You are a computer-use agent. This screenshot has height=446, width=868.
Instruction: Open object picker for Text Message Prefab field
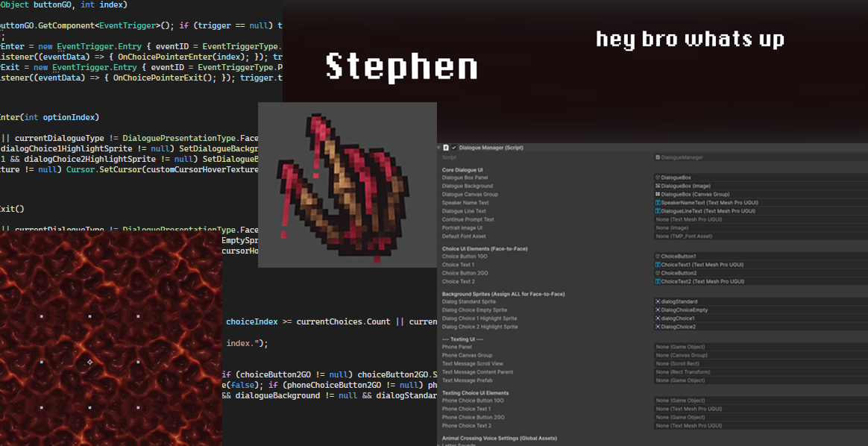(x=863, y=380)
